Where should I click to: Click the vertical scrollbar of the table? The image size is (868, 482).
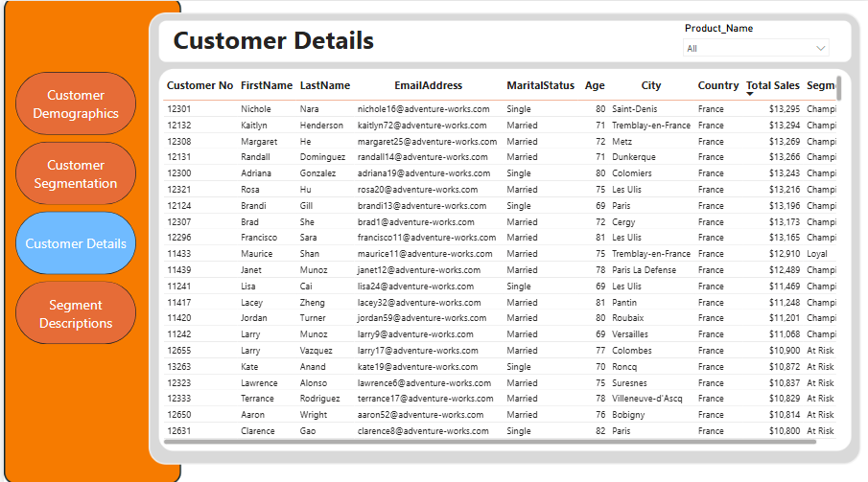coord(838,88)
